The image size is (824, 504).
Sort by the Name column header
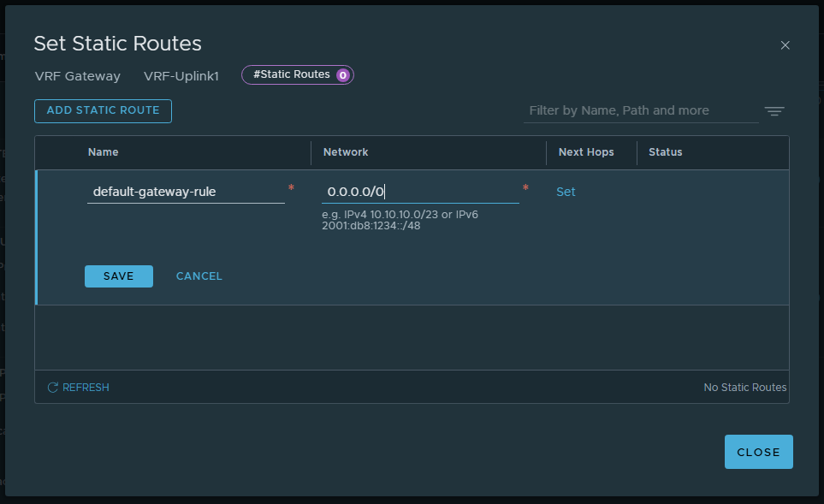pos(103,151)
